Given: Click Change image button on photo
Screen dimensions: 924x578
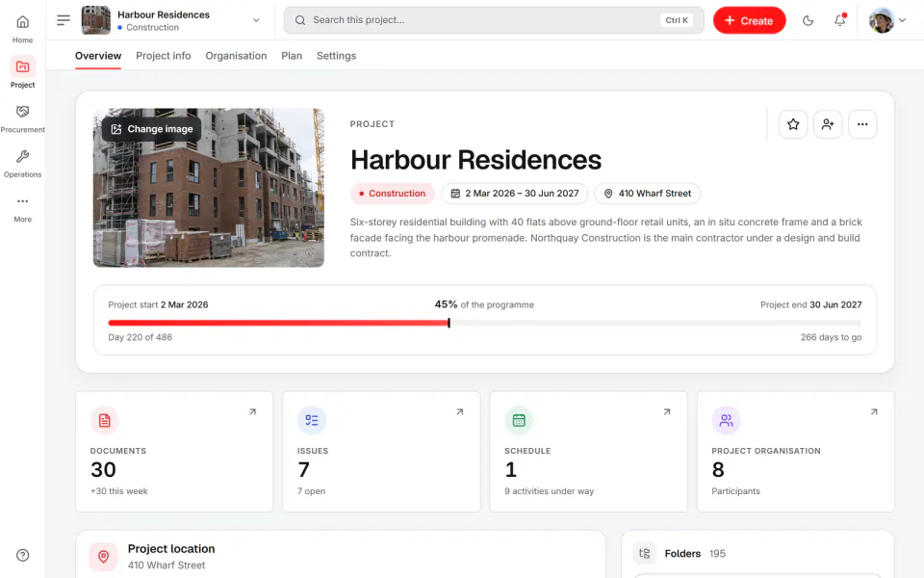Looking at the screenshot, I should pyautogui.click(x=151, y=129).
